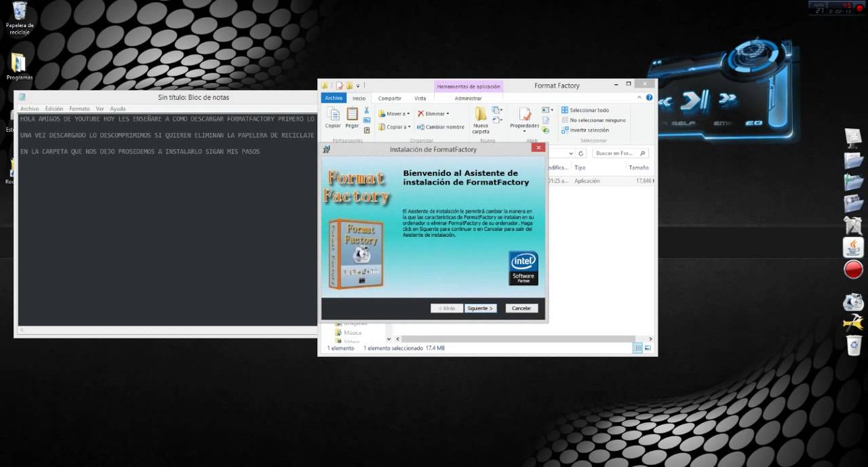Select the Vista ribbon tab
Screen dimensions: 868x467
(x=420, y=98)
